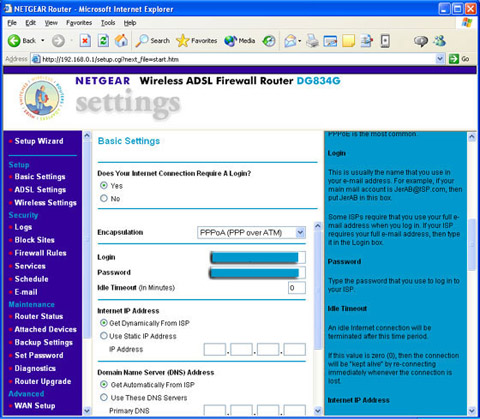Image resolution: width=480 pixels, height=419 pixels.
Task: Click the Idle Timeout input field
Action: (297, 288)
